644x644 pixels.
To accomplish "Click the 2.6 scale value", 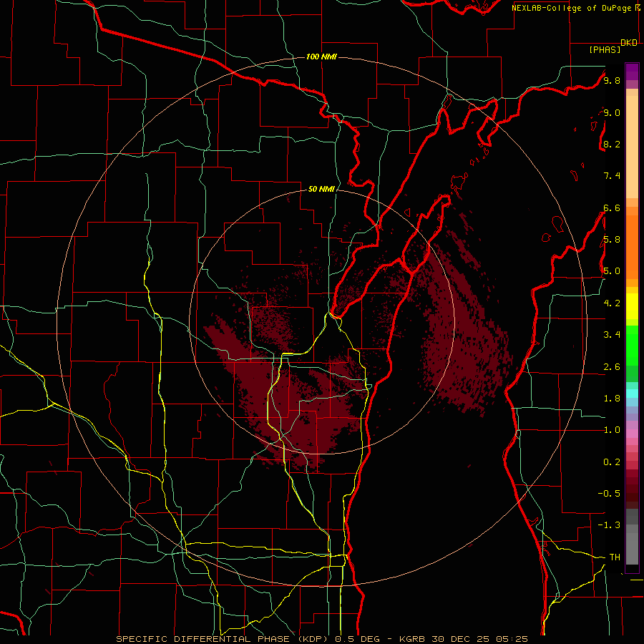I will pos(612,367).
